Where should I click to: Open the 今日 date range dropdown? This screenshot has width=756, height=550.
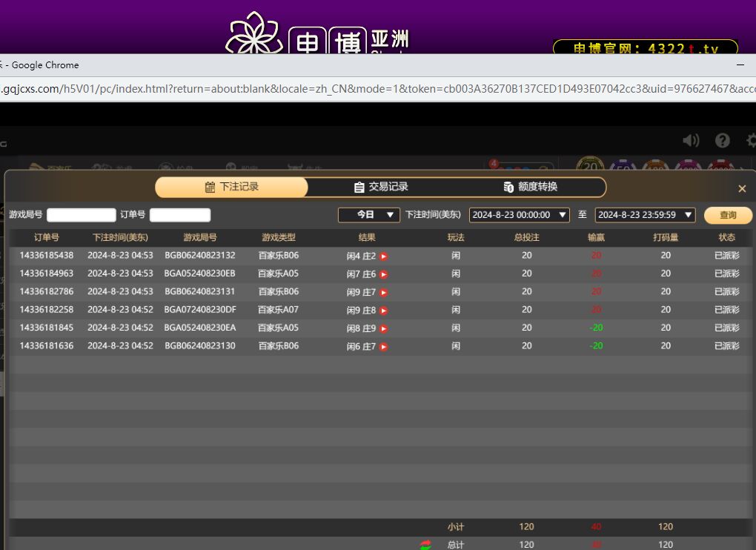[x=369, y=215]
